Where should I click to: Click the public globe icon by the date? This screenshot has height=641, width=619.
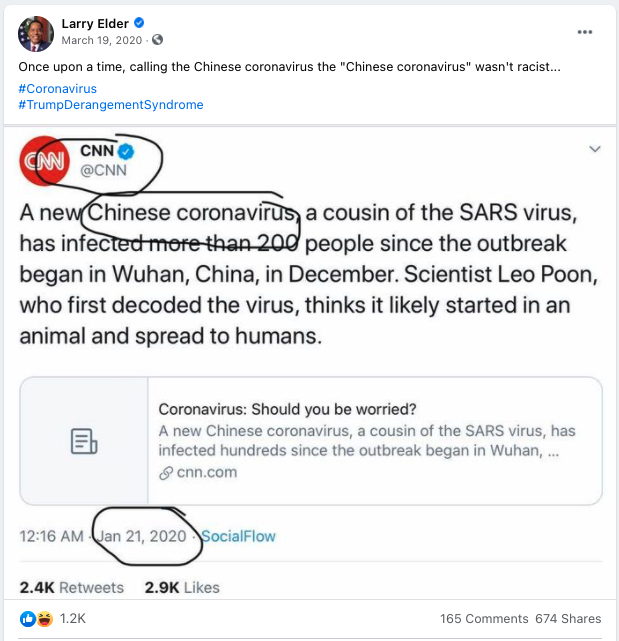tap(157, 40)
